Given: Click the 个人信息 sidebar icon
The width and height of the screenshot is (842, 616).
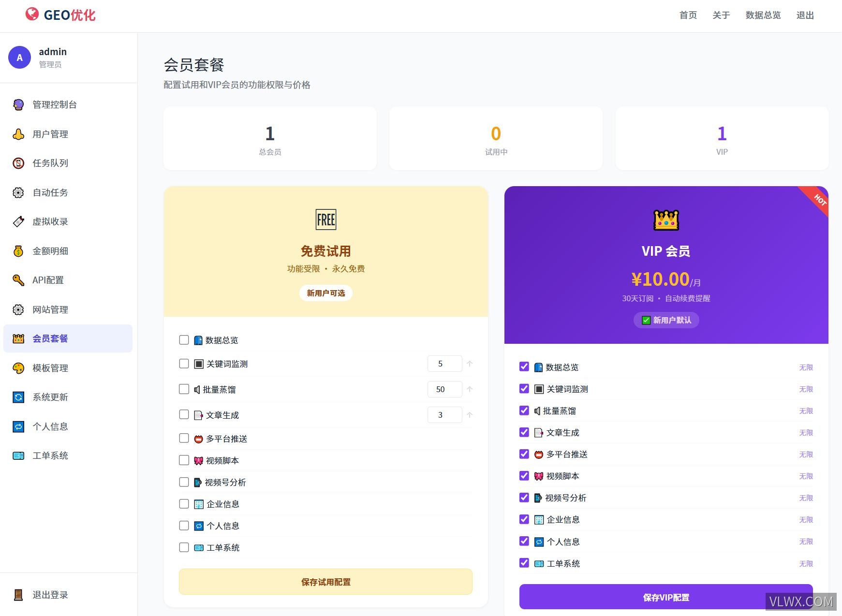Looking at the screenshot, I should [18, 426].
